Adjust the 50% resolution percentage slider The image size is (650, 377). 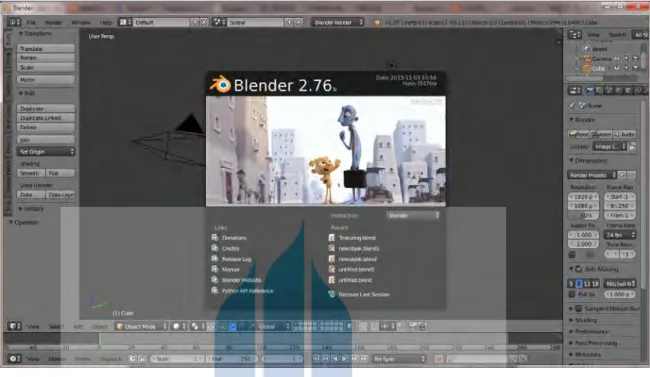tap(584, 216)
